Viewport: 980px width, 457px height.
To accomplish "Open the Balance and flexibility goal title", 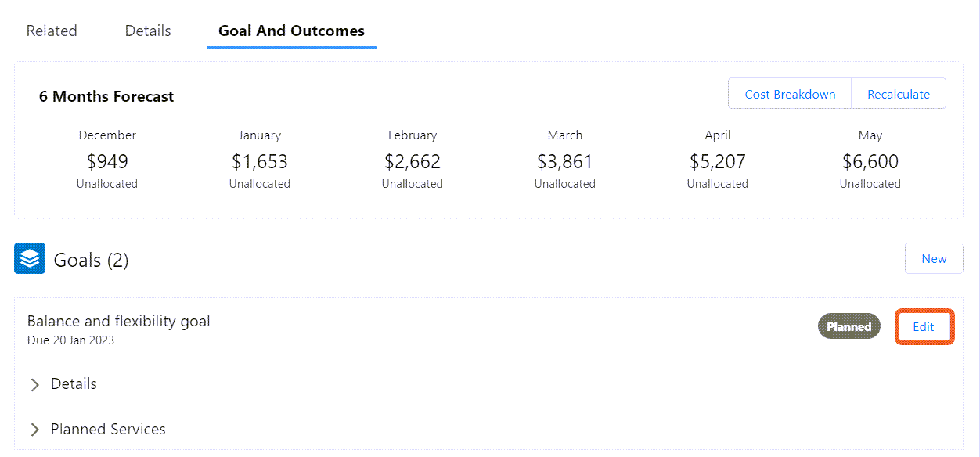I will [119, 321].
